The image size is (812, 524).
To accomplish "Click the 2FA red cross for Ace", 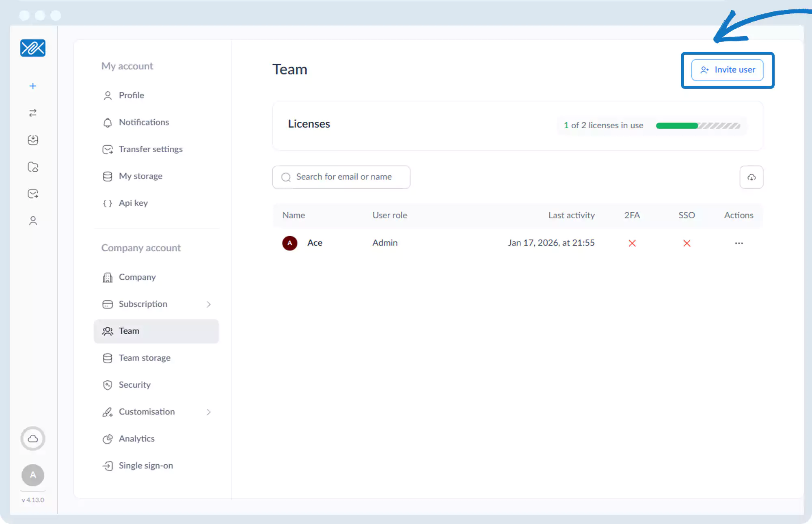I will 632,243.
